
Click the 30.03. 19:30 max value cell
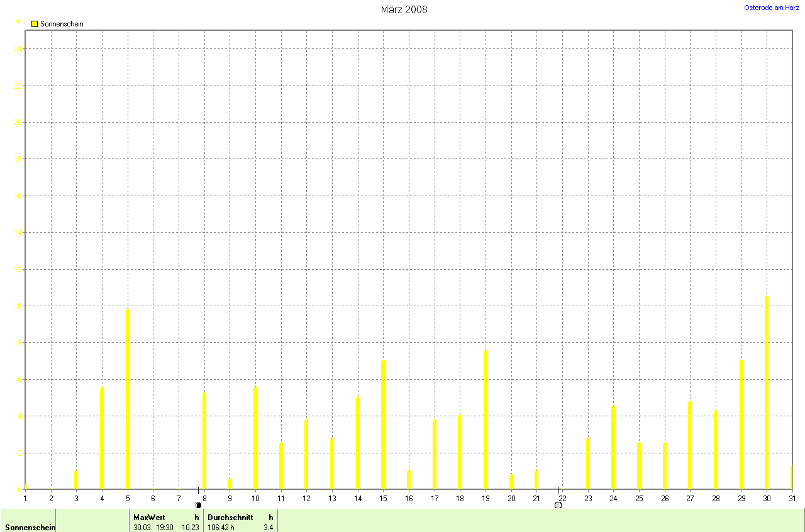click(x=153, y=527)
